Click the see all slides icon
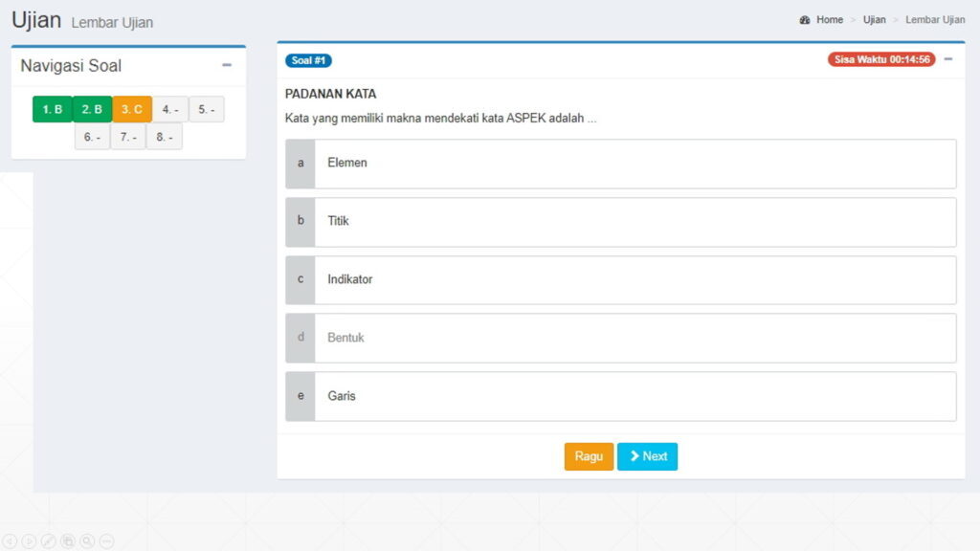 68,541
